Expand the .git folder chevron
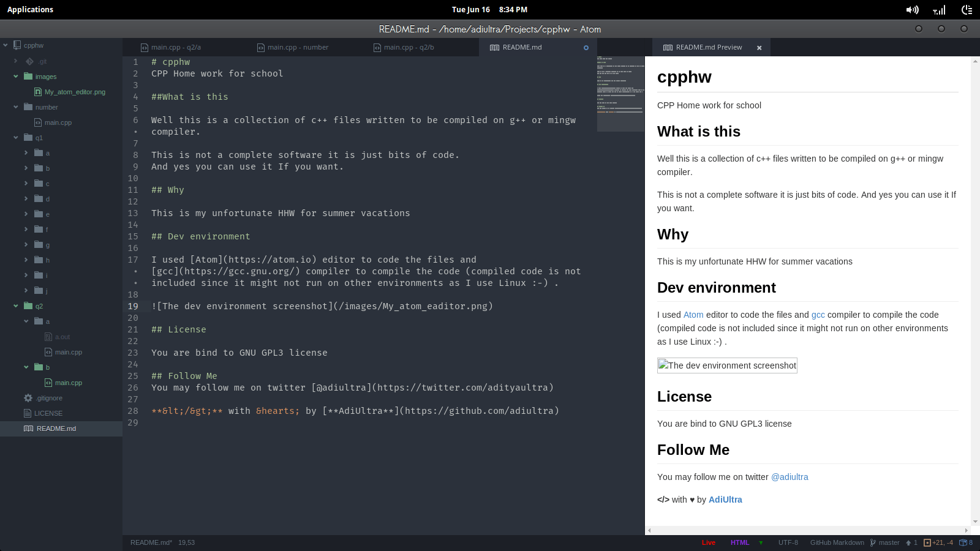The image size is (980, 551). coord(15,61)
